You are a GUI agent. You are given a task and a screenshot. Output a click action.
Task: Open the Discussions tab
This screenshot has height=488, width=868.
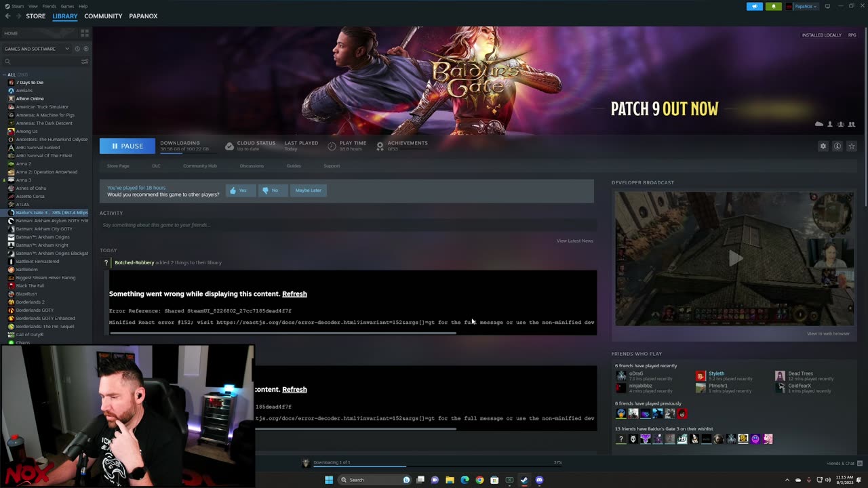[252, 166]
